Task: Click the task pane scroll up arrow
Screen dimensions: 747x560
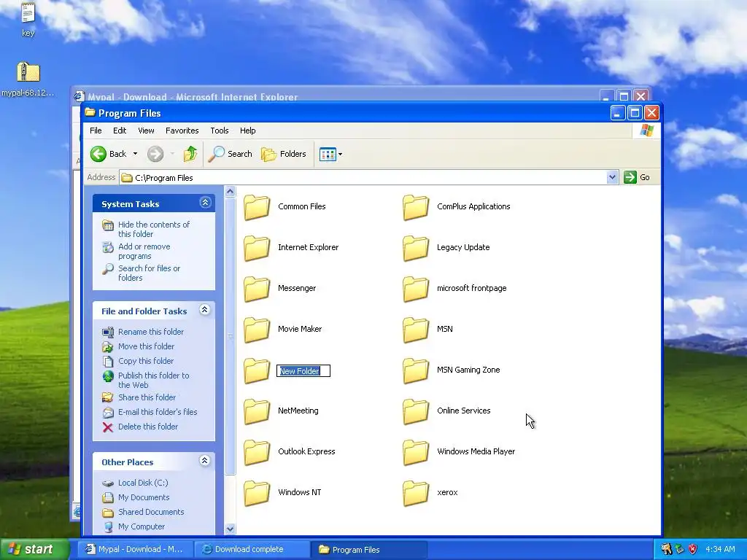Action: pyautogui.click(x=230, y=192)
